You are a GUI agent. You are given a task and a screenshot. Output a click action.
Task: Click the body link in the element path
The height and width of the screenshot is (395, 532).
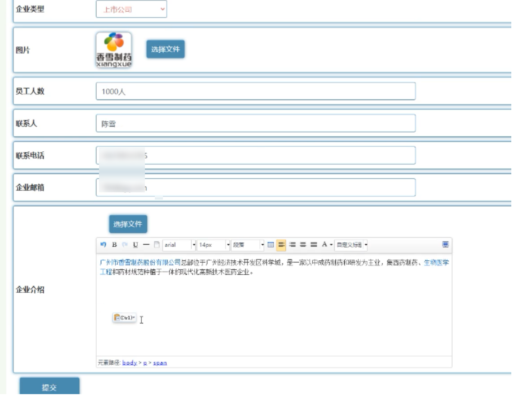pyautogui.click(x=129, y=363)
